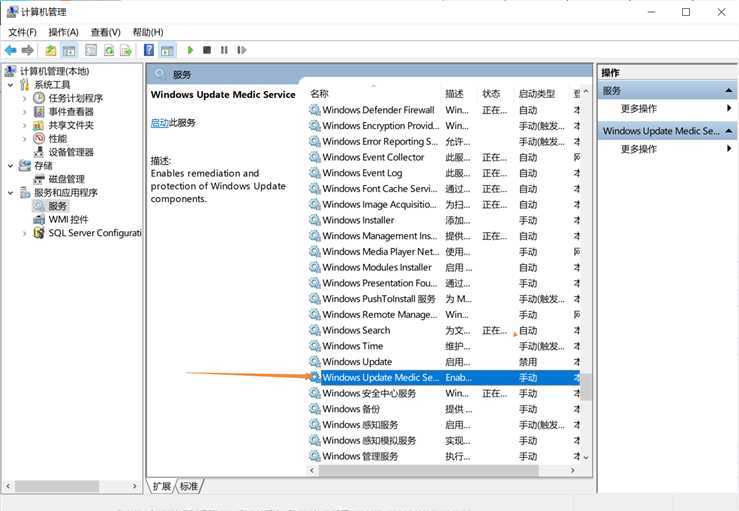The image size is (739, 511).
Task: Collapse the 服务 section in actions pane
Action: coord(729,91)
